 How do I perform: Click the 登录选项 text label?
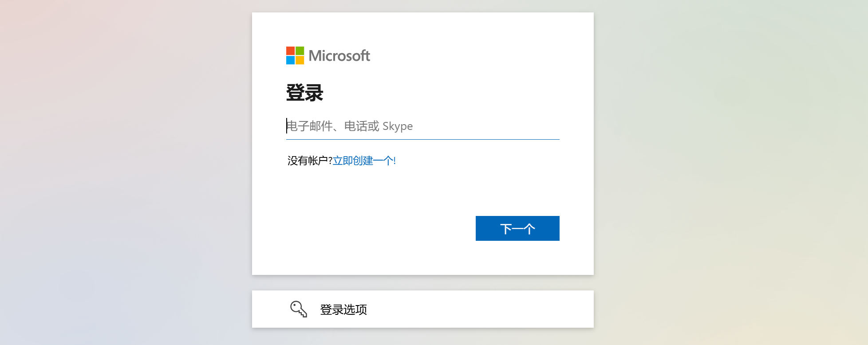(343, 310)
